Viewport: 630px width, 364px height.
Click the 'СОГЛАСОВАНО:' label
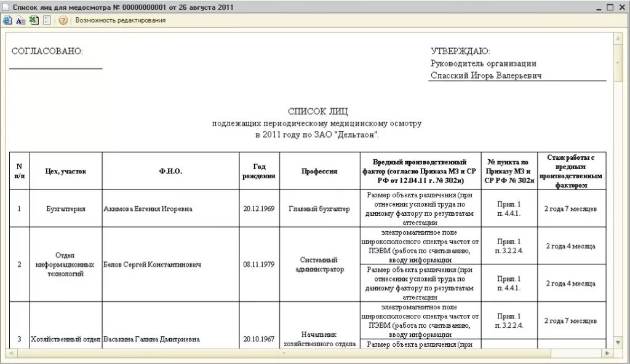pyautogui.click(x=47, y=52)
